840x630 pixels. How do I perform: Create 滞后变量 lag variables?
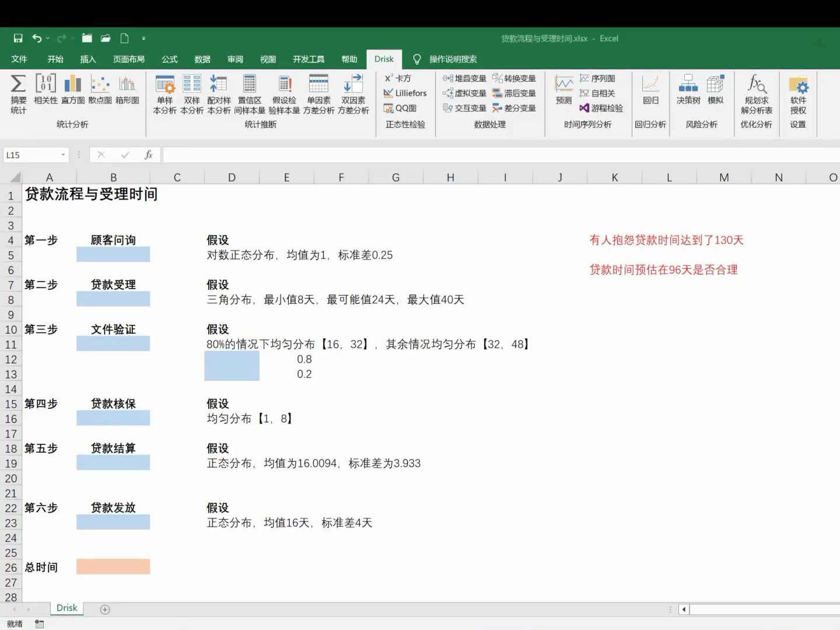pyautogui.click(x=514, y=93)
